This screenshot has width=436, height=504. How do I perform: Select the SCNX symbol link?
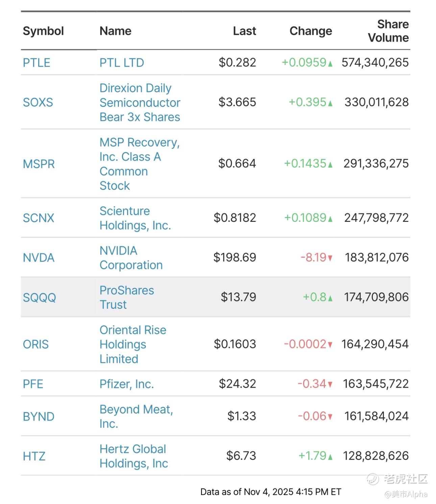pyautogui.click(x=39, y=218)
